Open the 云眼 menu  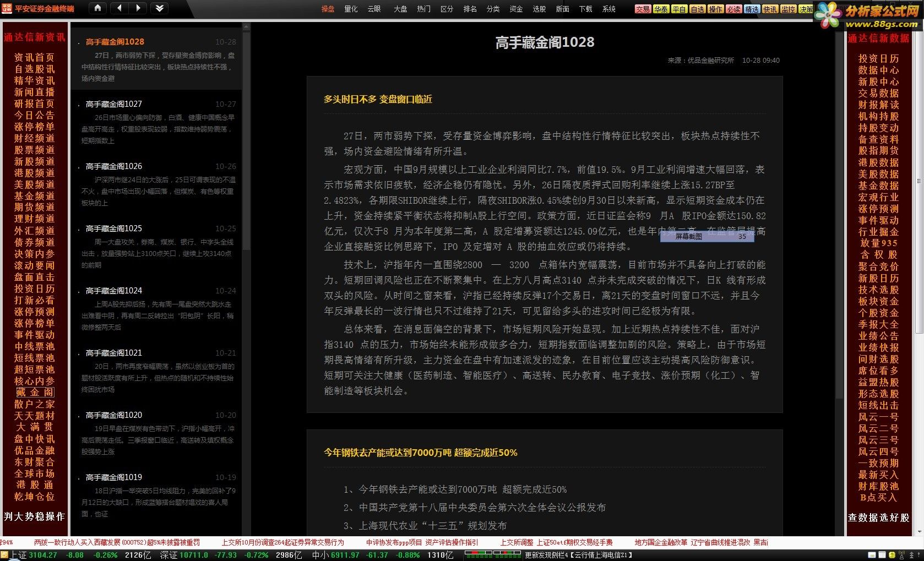[x=374, y=9]
